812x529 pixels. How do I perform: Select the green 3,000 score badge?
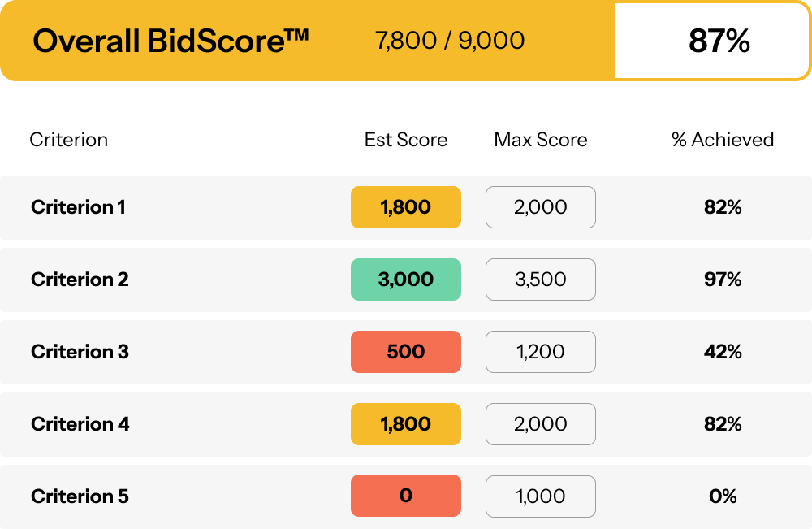[406, 280]
